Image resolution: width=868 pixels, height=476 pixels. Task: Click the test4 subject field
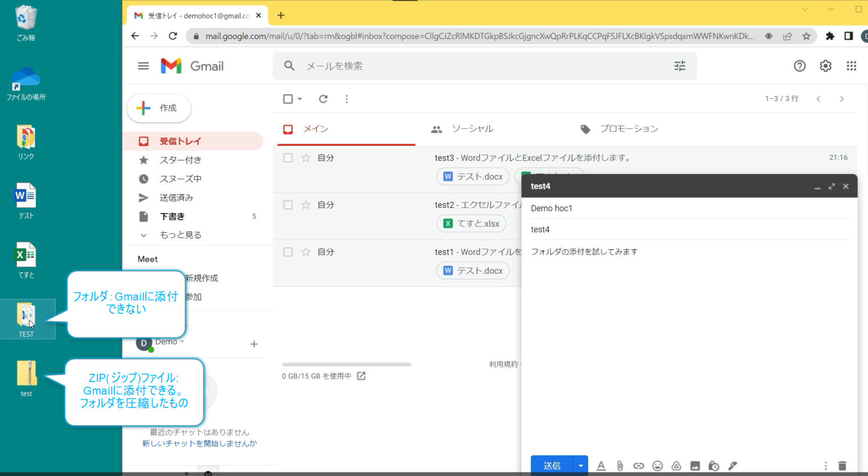coord(689,230)
